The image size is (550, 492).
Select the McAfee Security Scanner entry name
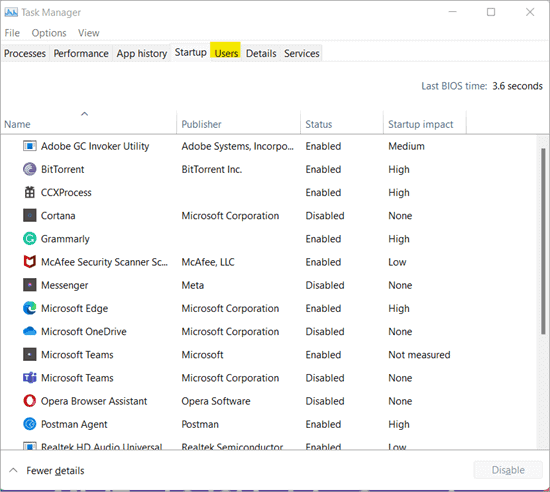click(x=104, y=262)
